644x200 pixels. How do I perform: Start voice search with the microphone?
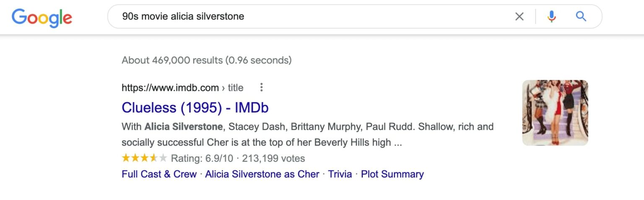coord(551,17)
